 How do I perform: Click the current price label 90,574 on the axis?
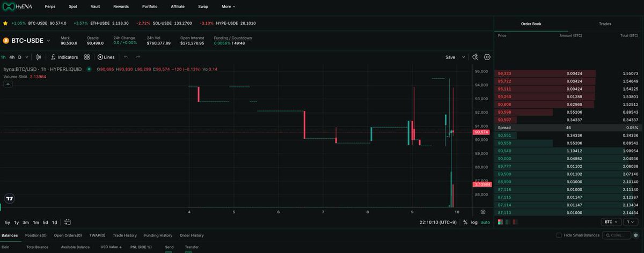481,132
